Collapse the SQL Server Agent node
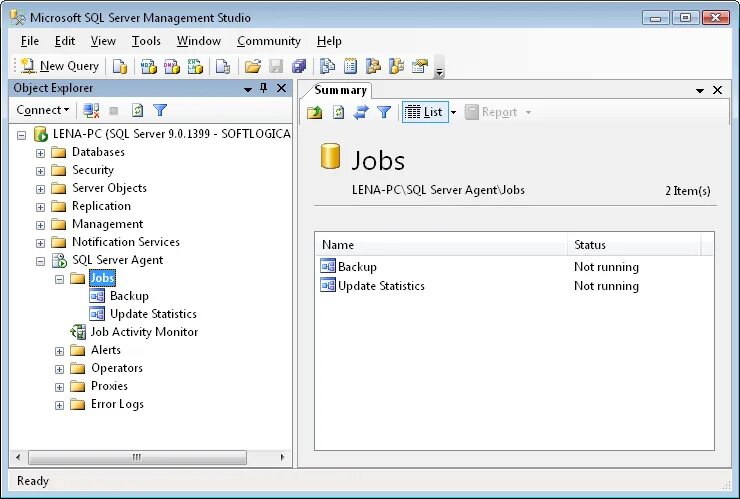This screenshot has height=499, width=740. [41, 262]
